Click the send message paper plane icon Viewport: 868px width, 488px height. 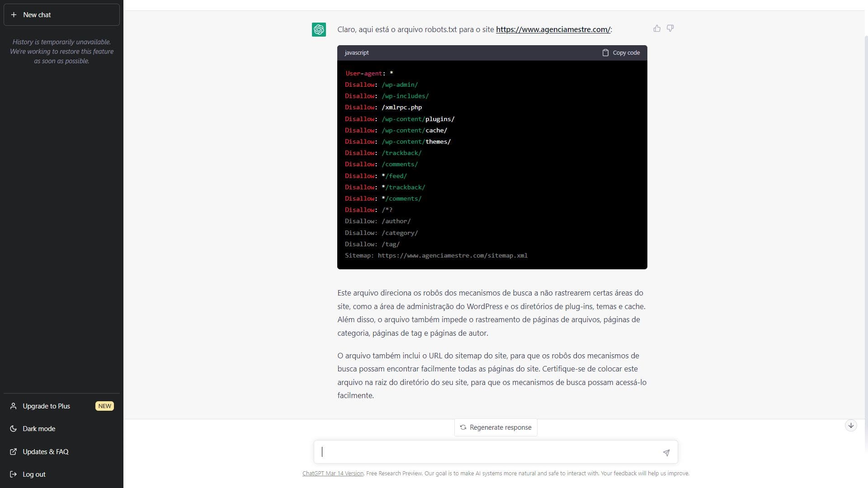click(x=666, y=452)
